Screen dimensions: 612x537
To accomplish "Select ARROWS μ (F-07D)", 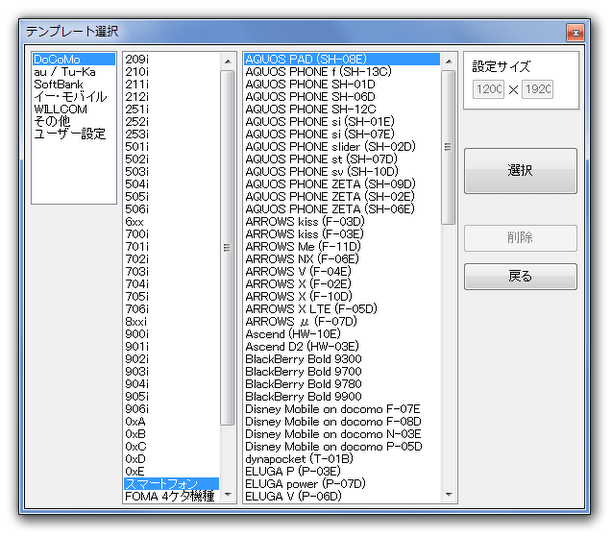I will 342,322.
